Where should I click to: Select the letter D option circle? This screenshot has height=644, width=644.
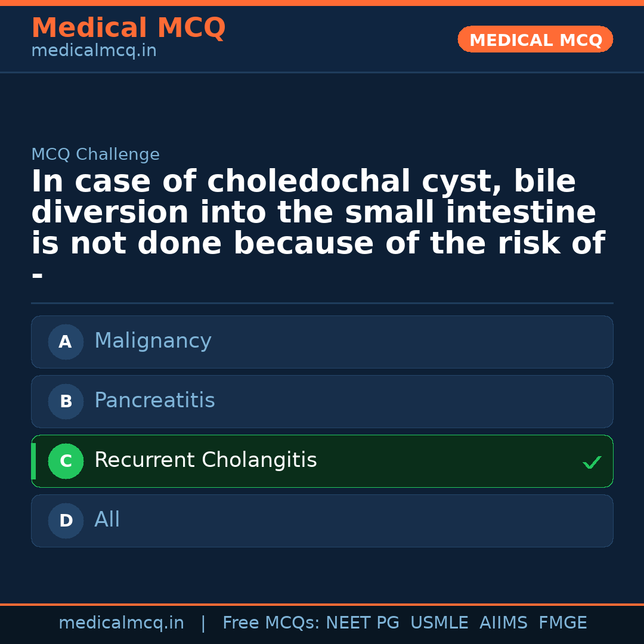coord(66,521)
